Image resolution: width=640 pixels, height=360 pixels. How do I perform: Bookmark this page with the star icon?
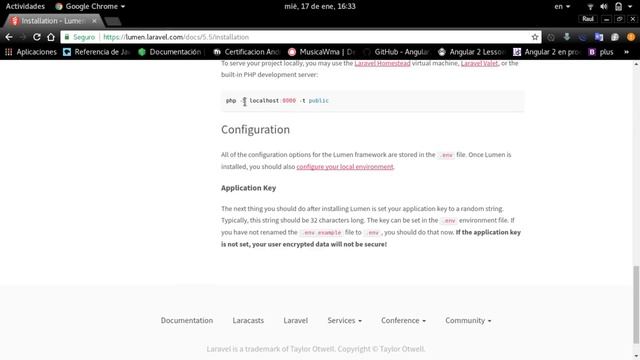click(x=535, y=37)
